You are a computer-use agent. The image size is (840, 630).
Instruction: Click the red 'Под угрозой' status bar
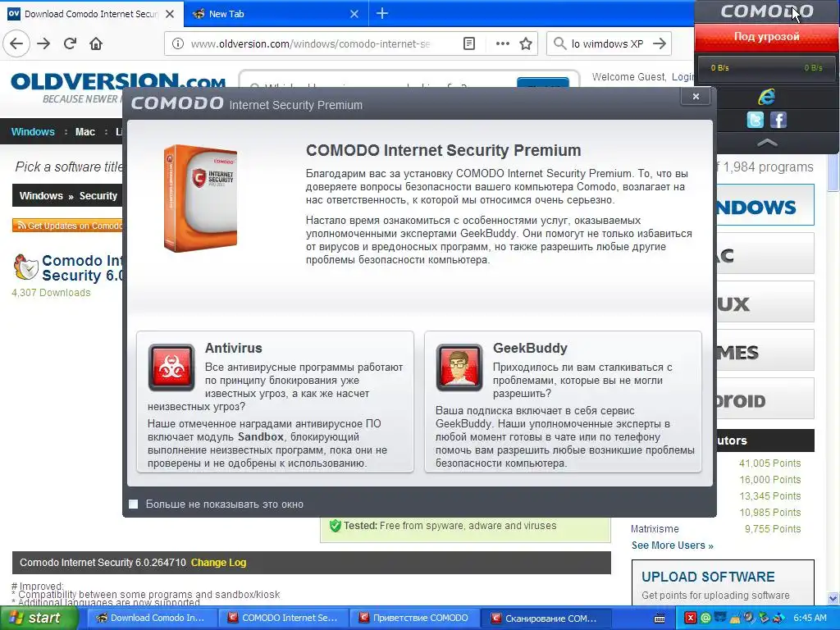[767, 37]
